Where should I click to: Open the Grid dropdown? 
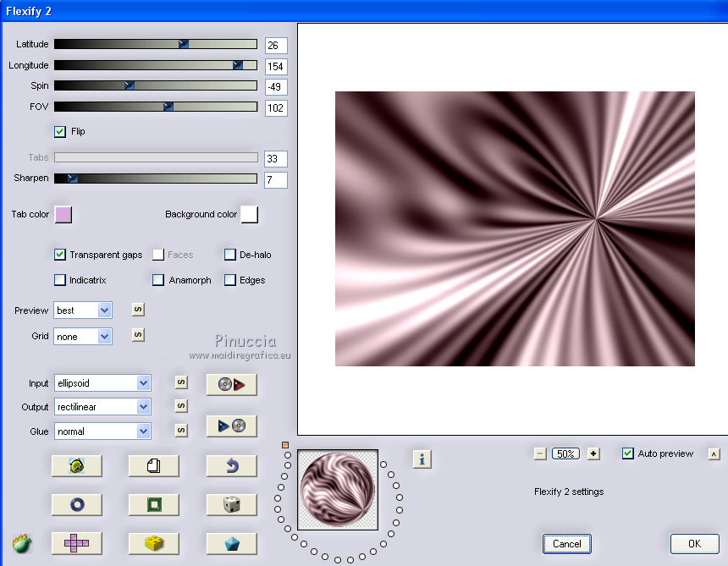tap(83, 337)
